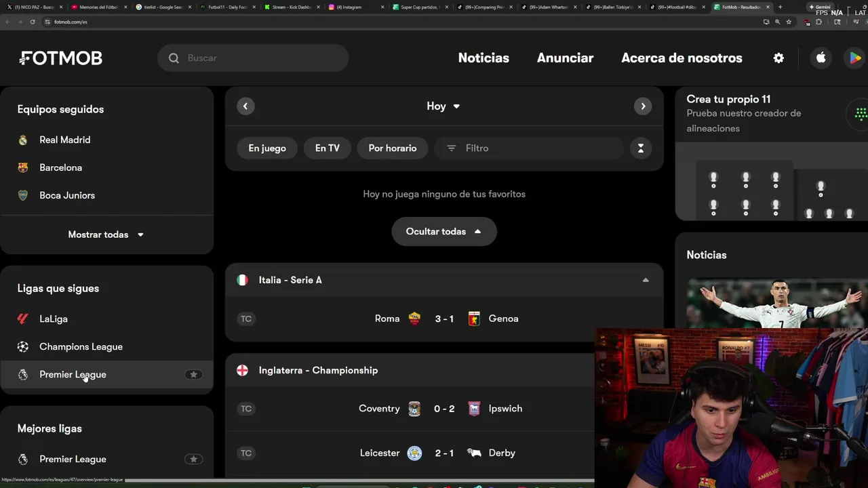Screen dimensions: 868x488
Task: Toggle the En juego filter
Action: coord(267,148)
